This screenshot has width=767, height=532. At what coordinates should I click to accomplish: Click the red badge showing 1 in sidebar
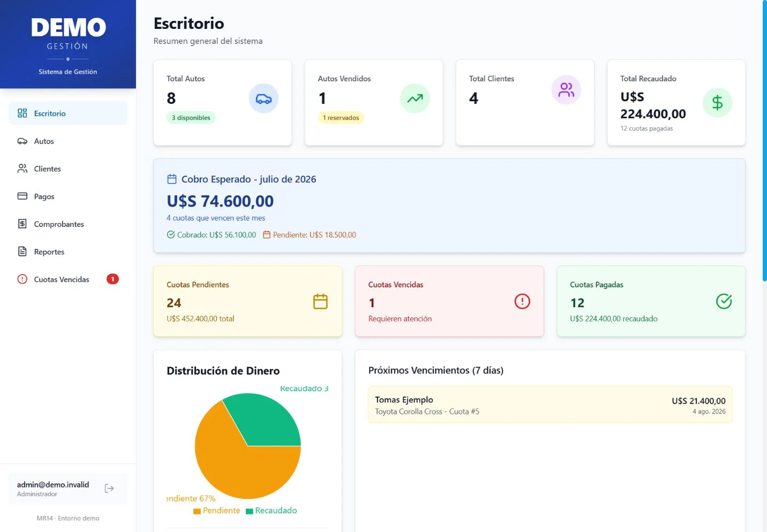click(112, 279)
